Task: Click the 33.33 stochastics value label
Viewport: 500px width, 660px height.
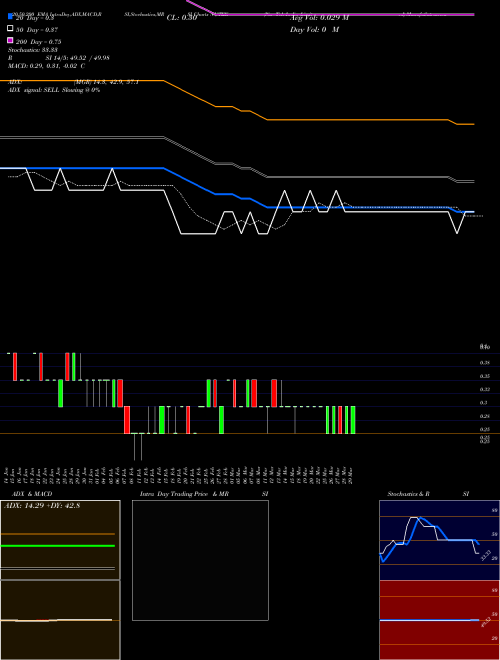Action: point(486,555)
